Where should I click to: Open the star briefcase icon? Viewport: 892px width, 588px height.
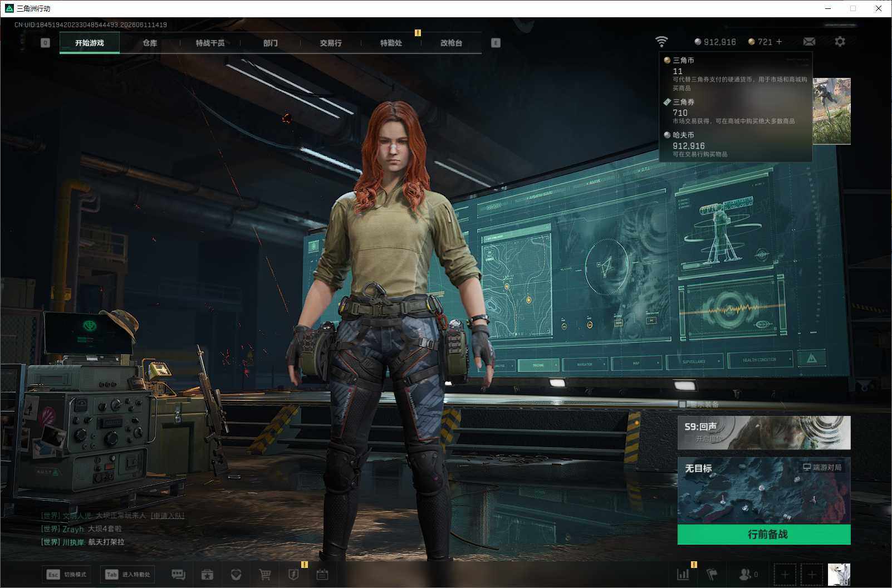click(207, 574)
